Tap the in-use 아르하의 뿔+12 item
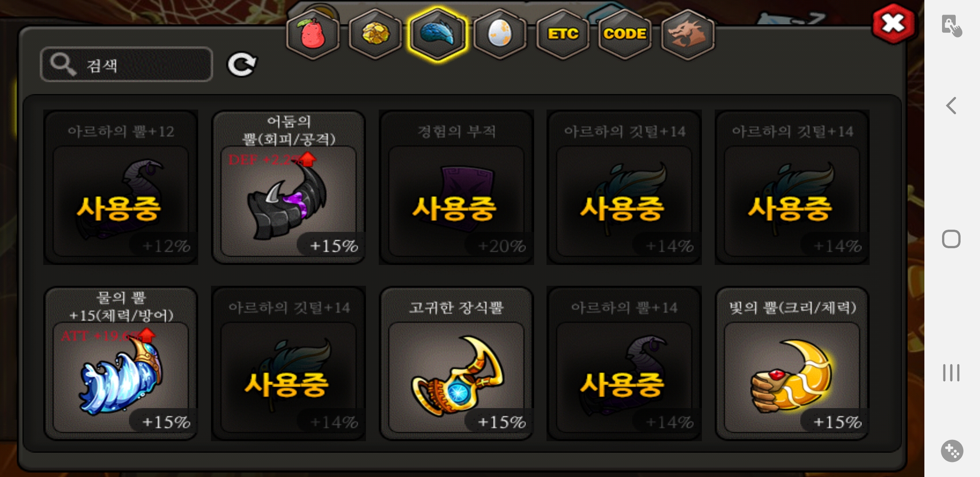The height and width of the screenshot is (477, 980). (x=121, y=187)
